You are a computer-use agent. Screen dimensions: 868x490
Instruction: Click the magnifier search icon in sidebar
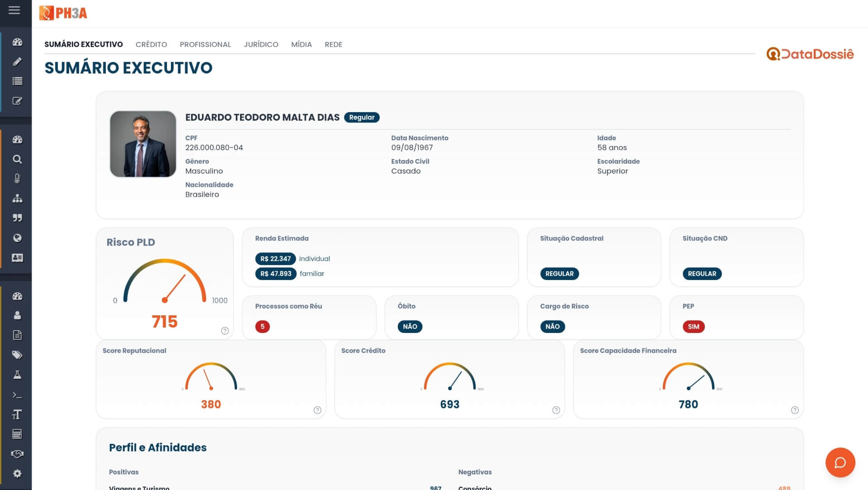(x=17, y=159)
